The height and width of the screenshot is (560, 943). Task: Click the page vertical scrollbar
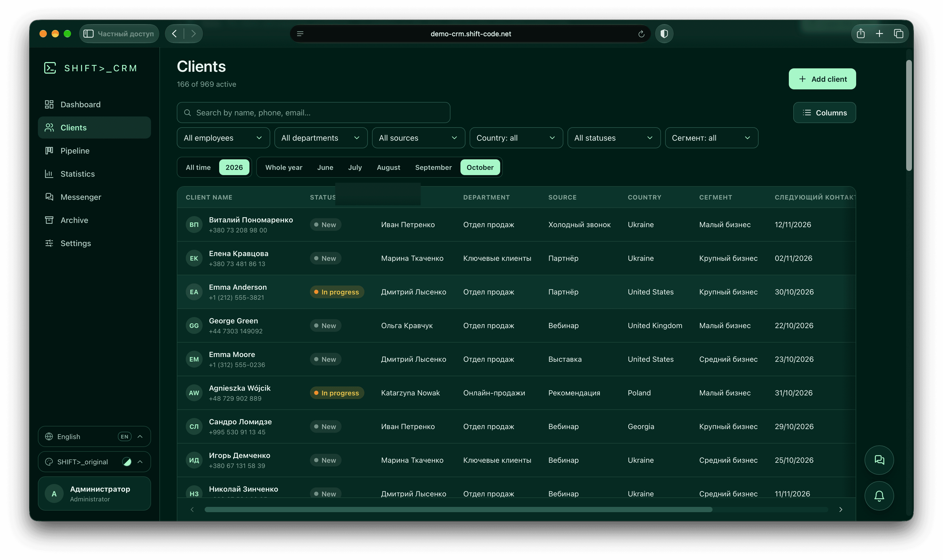[x=909, y=115]
